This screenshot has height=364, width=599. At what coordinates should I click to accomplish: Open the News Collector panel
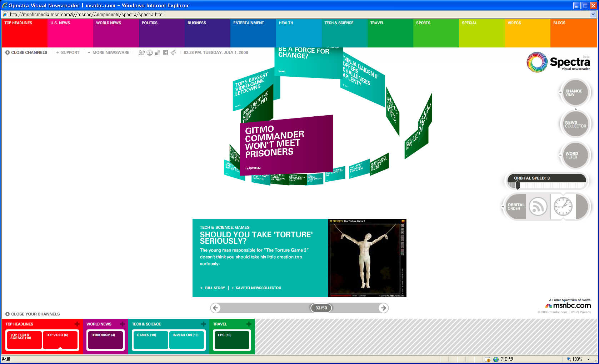tap(575, 124)
